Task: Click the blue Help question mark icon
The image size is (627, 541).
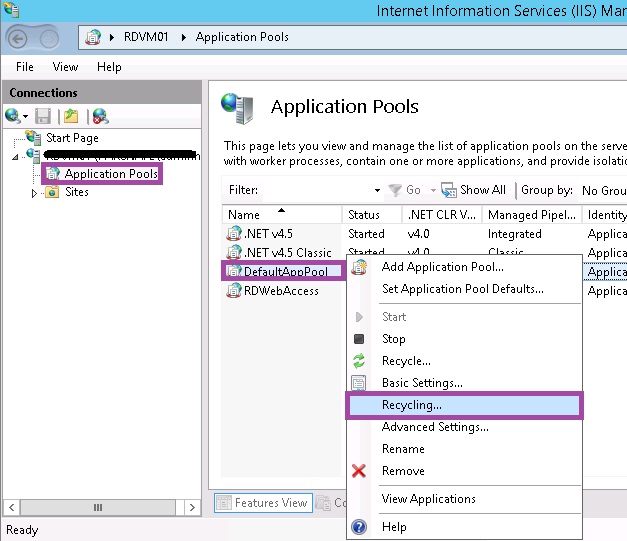Action: (359, 527)
